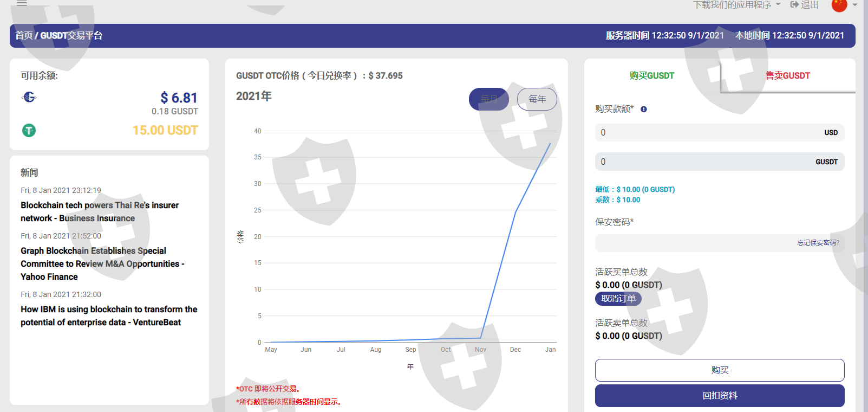868x412 pixels.
Task: Click the 可用余额 heading
Action: pos(40,76)
